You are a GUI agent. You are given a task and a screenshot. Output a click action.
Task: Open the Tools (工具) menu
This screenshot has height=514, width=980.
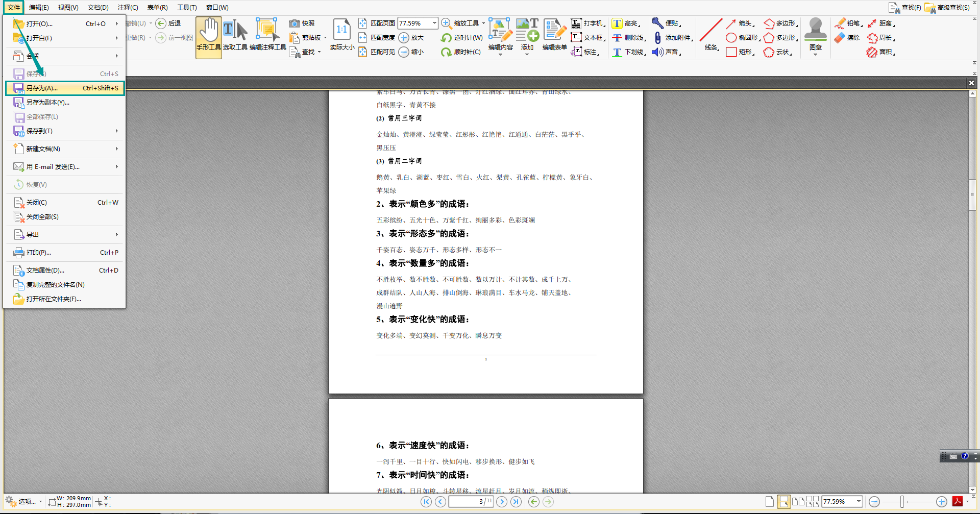coord(187,8)
